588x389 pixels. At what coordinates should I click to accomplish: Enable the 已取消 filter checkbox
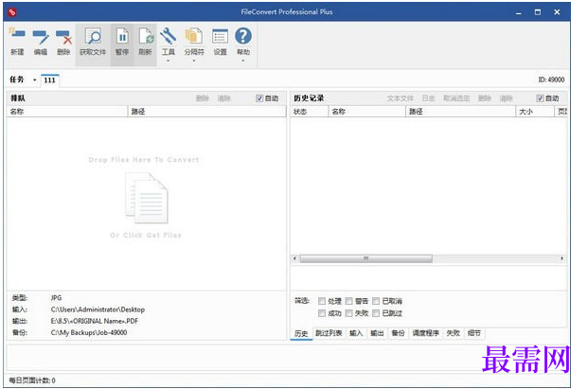[376, 301]
